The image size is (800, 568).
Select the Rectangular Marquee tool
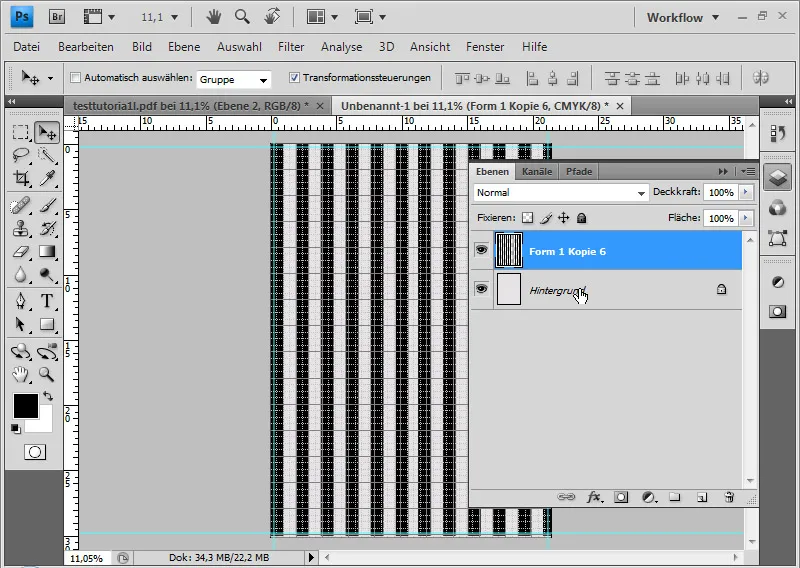20,133
